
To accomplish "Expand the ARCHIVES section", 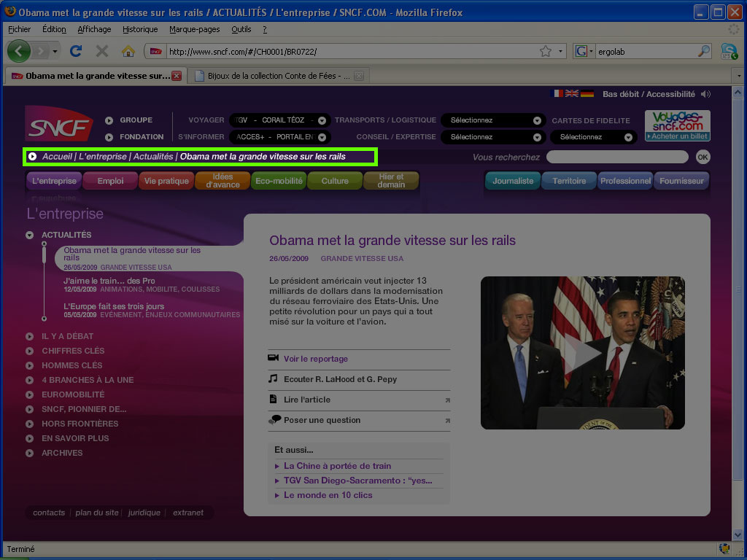I will pyautogui.click(x=29, y=453).
